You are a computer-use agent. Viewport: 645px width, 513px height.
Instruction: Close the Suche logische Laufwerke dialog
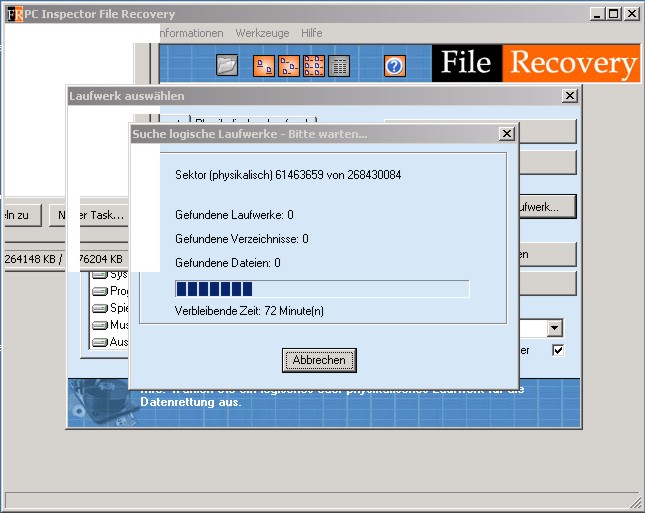(507, 133)
